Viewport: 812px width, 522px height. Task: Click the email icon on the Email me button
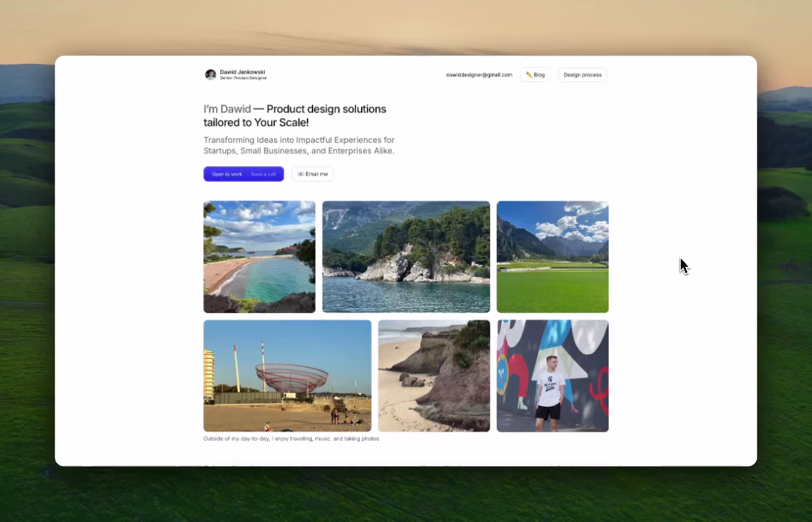(301, 174)
